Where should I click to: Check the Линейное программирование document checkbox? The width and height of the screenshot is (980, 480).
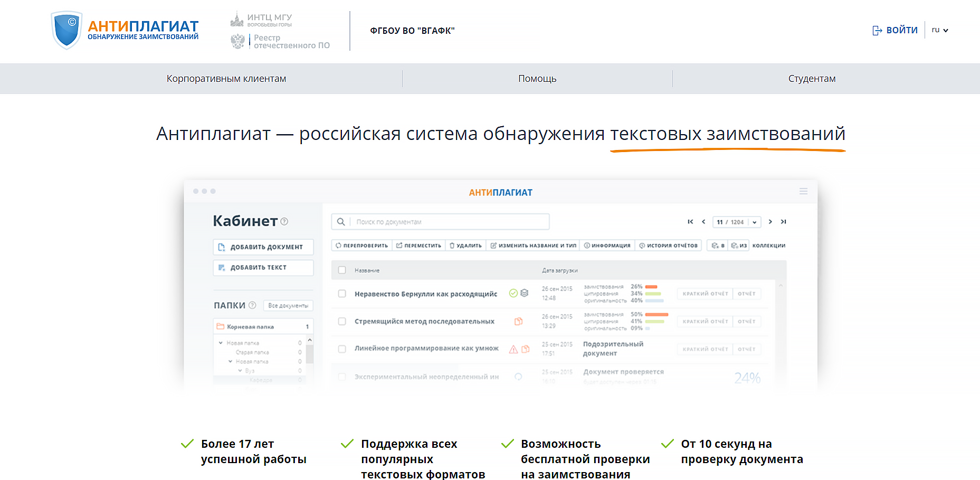342,349
